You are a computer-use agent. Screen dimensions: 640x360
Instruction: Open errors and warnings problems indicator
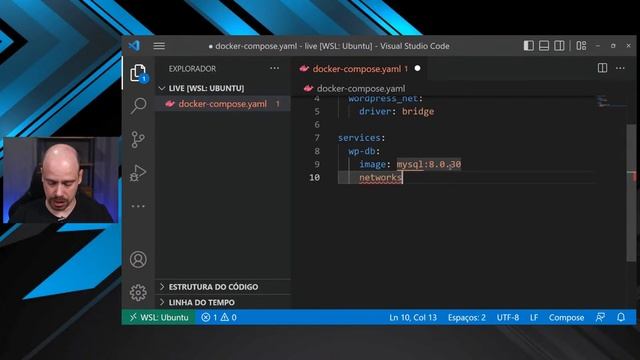click(x=219, y=317)
